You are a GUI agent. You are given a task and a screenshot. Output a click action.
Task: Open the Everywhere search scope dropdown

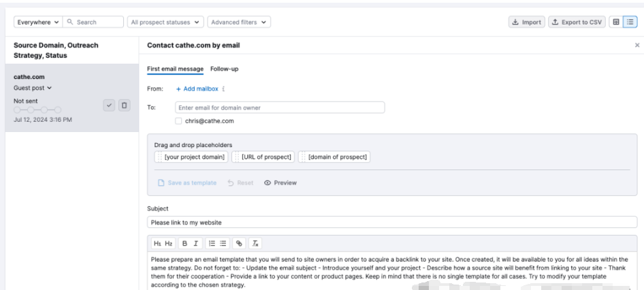pos(38,22)
